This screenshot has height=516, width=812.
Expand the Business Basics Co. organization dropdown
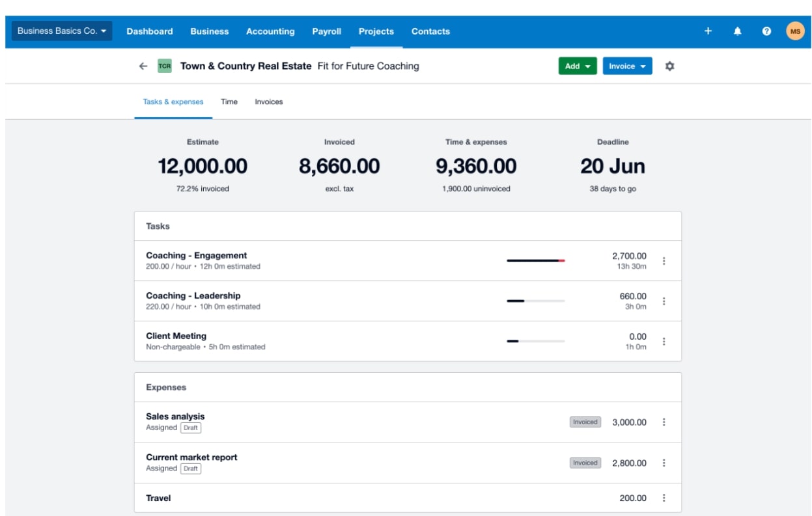[62, 31]
